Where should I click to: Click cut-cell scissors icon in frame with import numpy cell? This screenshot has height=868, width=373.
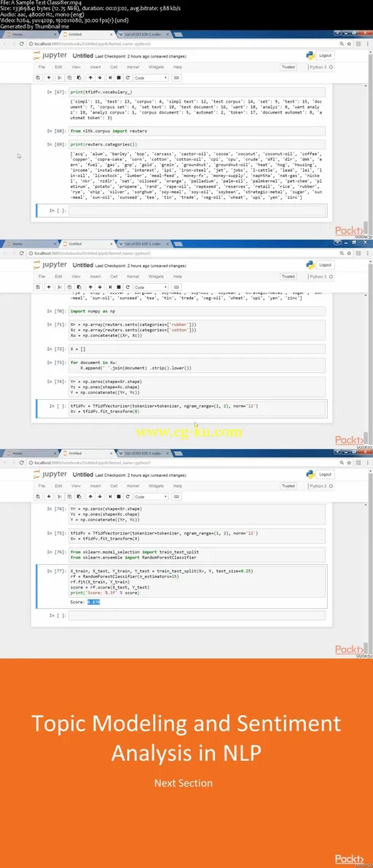point(60,288)
